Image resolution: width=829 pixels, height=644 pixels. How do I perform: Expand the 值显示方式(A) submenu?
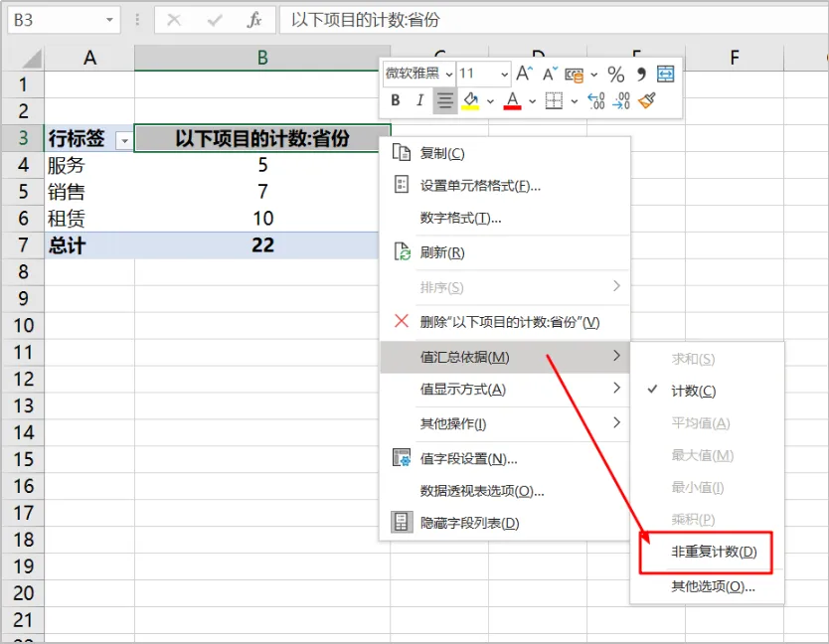(x=505, y=390)
